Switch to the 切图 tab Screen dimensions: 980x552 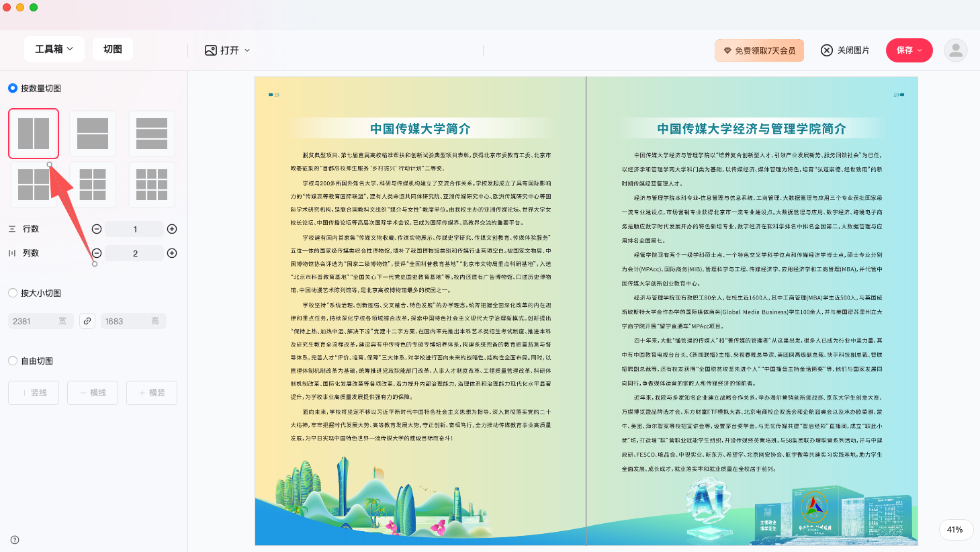point(113,49)
